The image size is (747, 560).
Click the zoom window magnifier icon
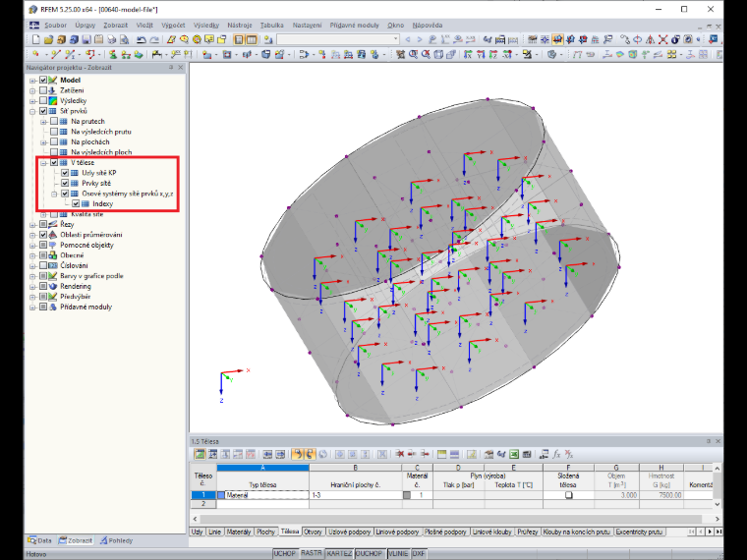pyautogui.click(x=413, y=55)
